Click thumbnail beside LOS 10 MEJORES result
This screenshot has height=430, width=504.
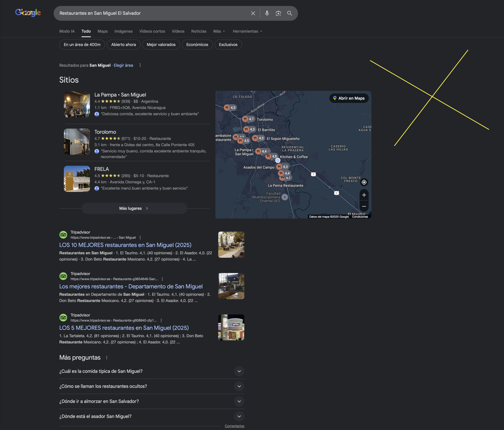tap(231, 245)
